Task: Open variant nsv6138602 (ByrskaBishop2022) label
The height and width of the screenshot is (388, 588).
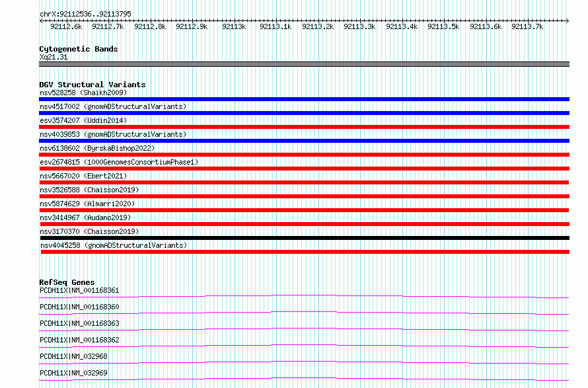Action: 97,148
